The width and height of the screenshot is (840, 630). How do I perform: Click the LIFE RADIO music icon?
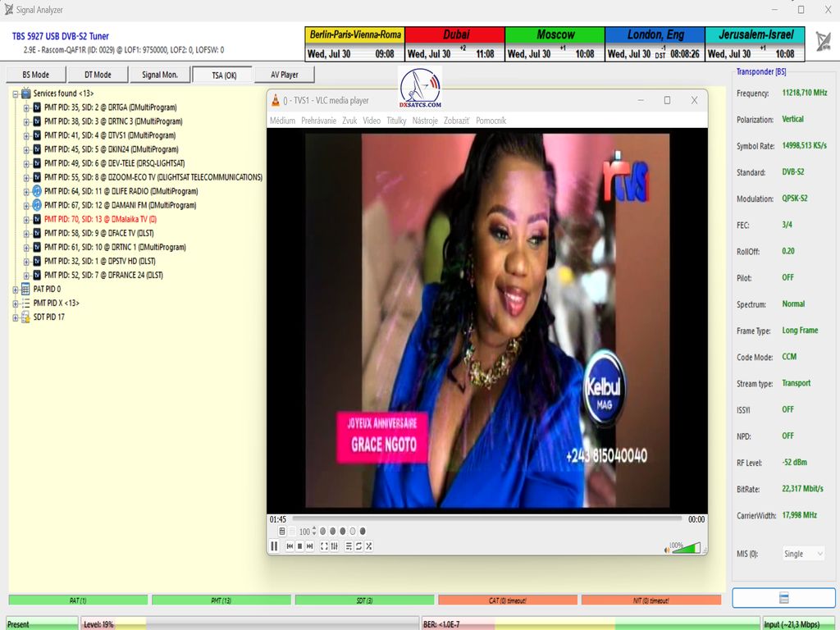pyautogui.click(x=36, y=191)
